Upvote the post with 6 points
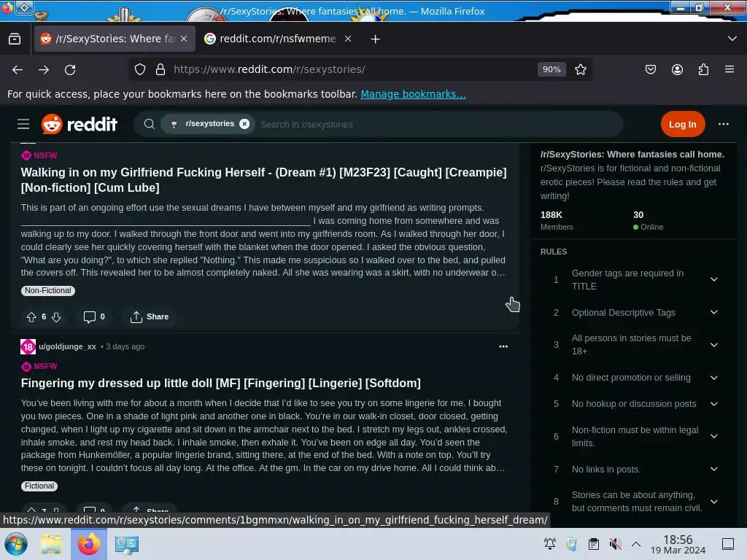 click(x=31, y=316)
